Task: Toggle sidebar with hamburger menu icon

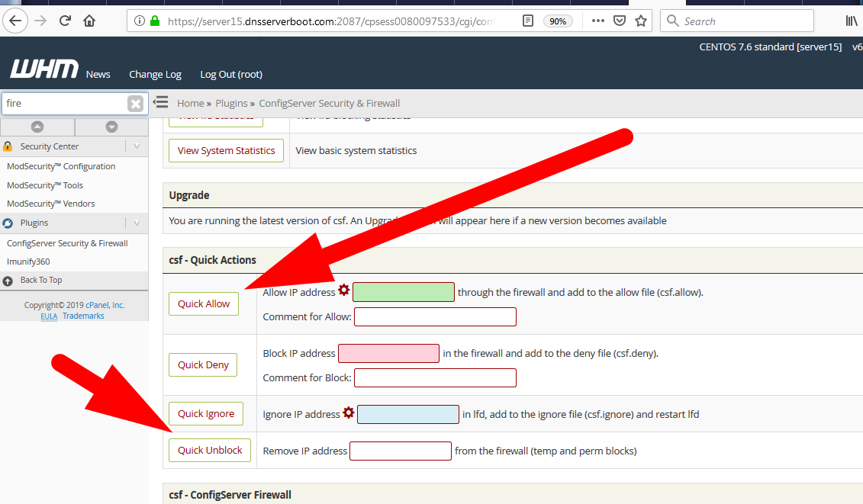Action: (x=160, y=102)
